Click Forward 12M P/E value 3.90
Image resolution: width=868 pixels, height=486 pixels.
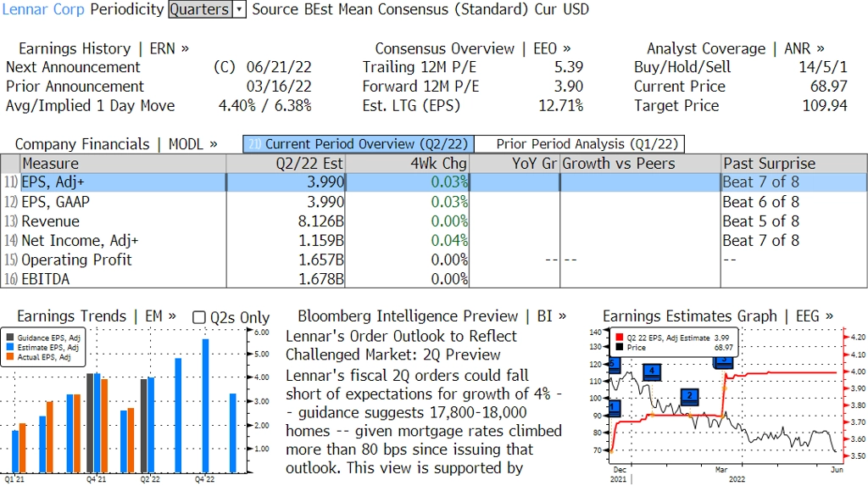(x=569, y=87)
